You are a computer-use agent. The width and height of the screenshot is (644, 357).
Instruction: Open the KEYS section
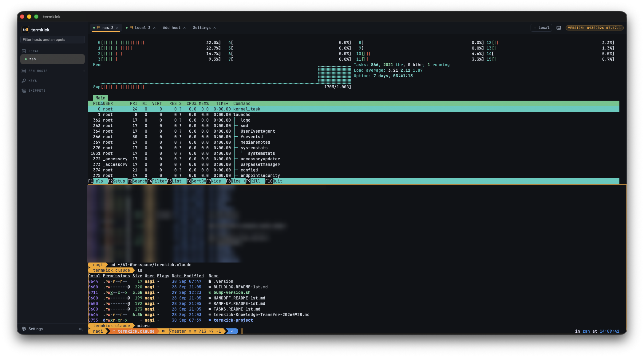(x=33, y=81)
